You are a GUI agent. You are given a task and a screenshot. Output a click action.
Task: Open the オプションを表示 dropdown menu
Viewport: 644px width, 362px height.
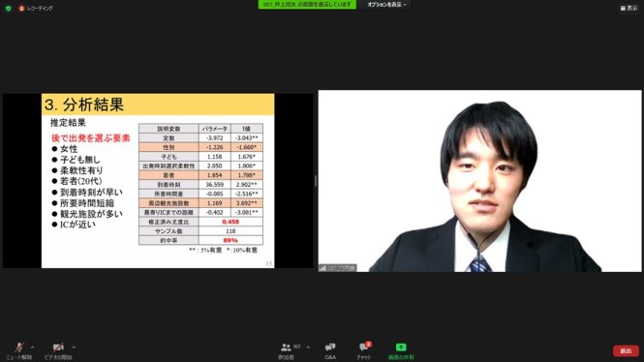[x=386, y=5]
